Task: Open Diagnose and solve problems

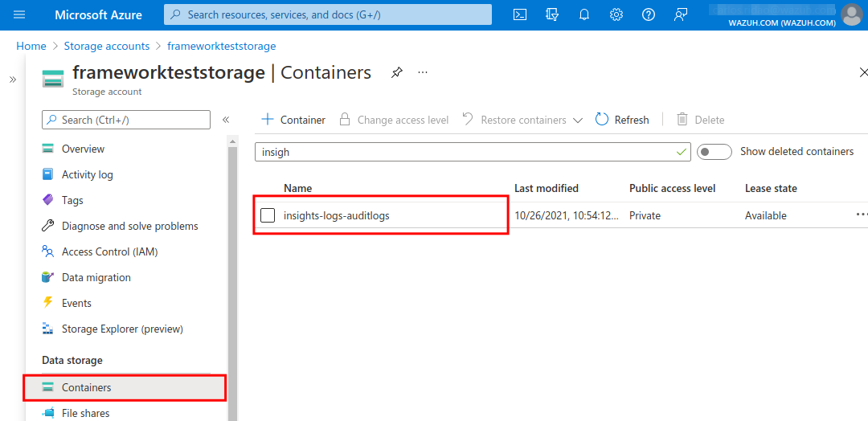Action: coord(129,226)
